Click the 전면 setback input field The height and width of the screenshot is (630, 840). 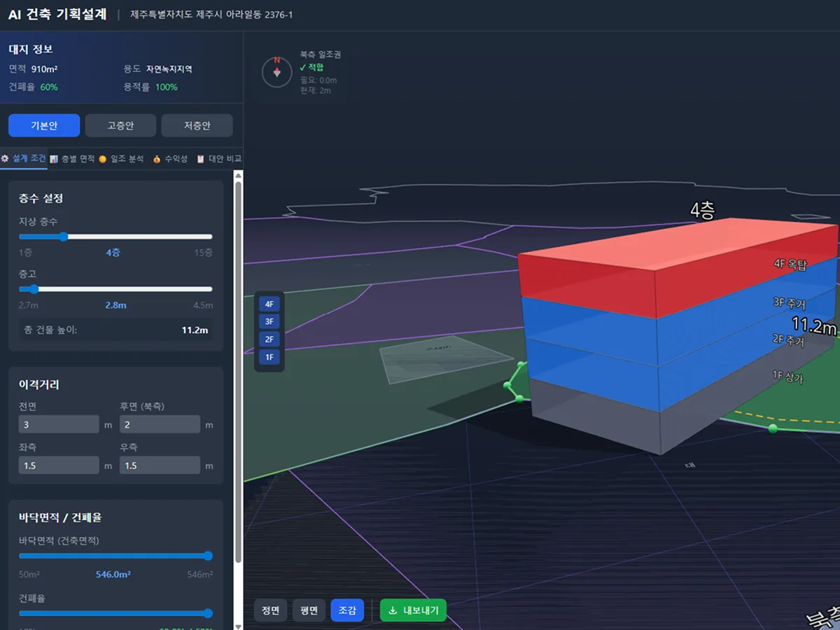pos(59,424)
